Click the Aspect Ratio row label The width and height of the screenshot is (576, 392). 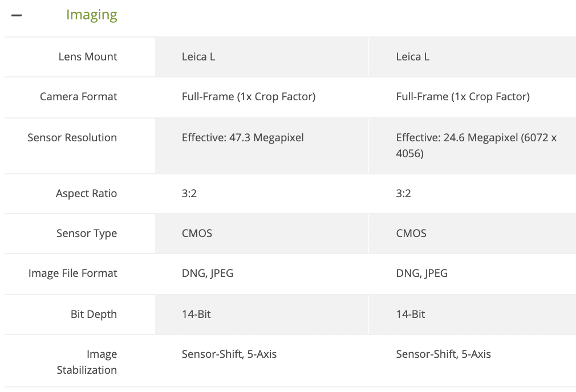[x=86, y=194]
